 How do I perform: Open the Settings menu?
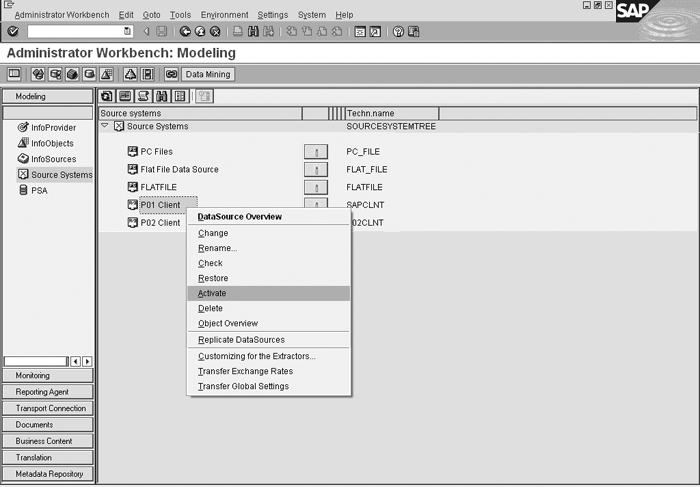[x=273, y=15]
